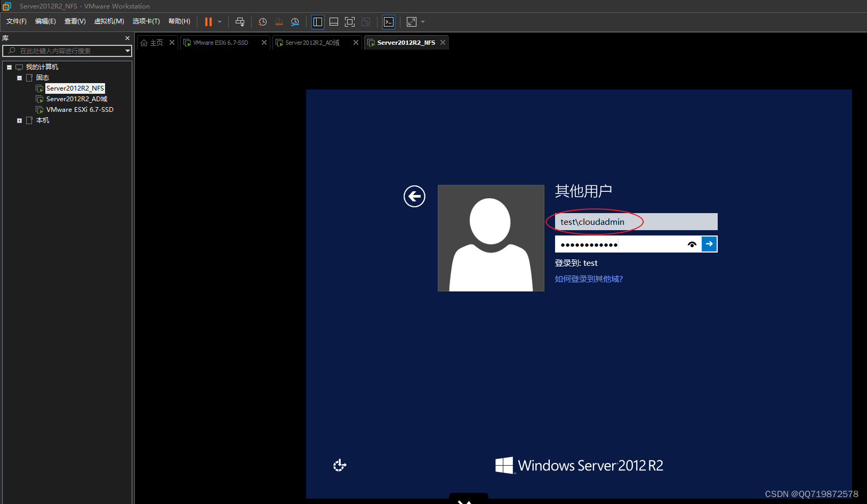Viewport: 867px width, 504px height.
Task: Click the 登录到: test text
Action: (x=576, y=263)
